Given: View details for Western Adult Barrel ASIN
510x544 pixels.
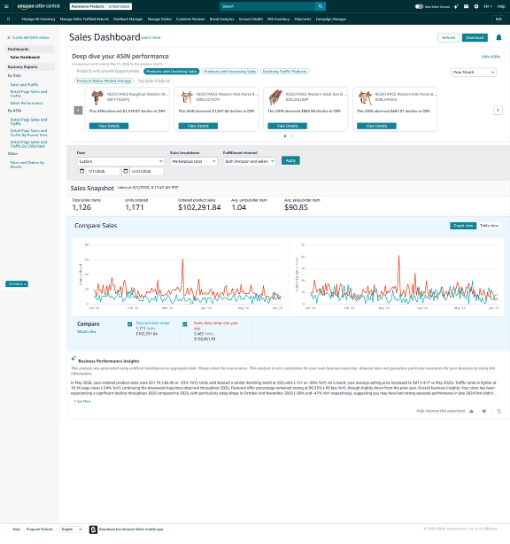Looking at the screenshot, I should coord(287,126).
